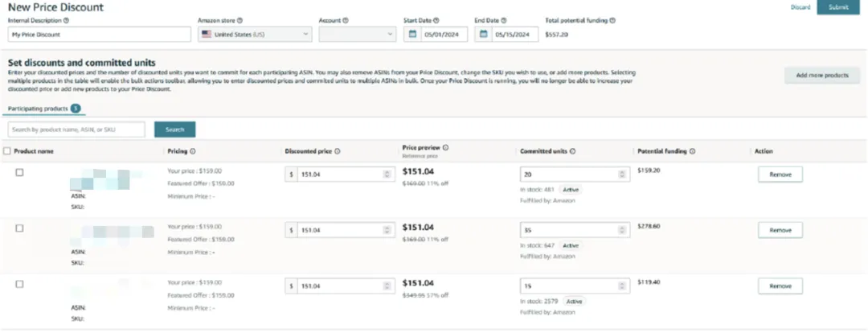Click info icon next to Pricing header
868x333 pixels.
pos(193,151)
